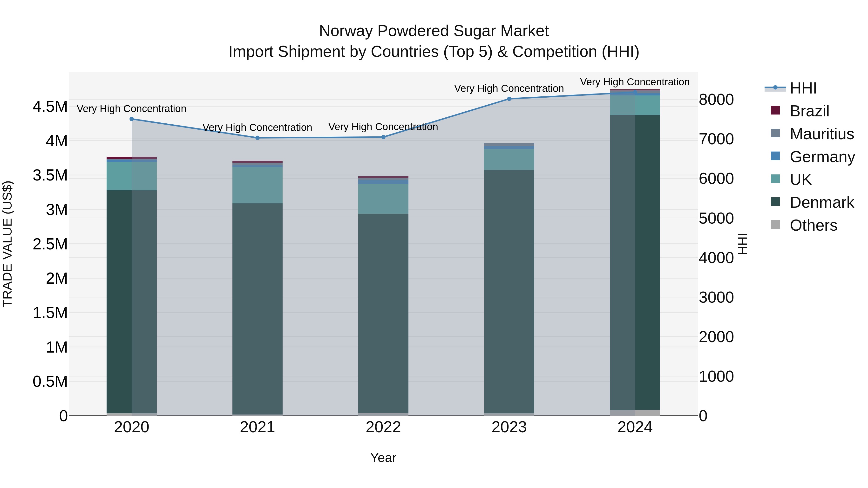The image size is (868, 488).
Task: Click the 2020 Denmark bar segment
Action: (x=132, y=302)
